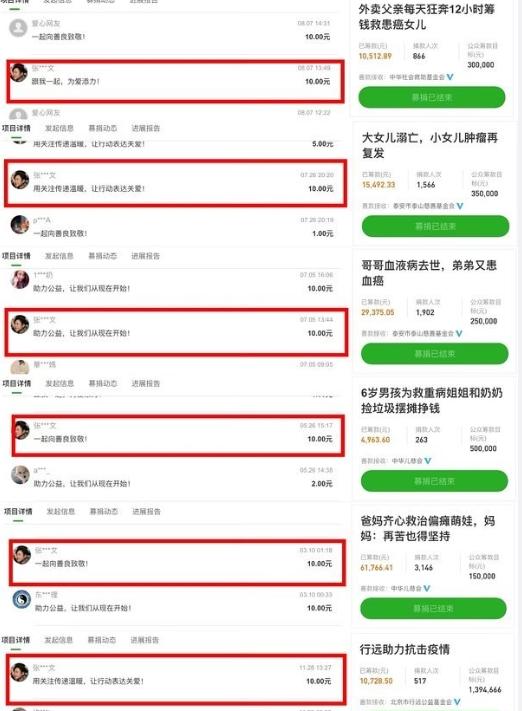522x711 pixels.
Task: Click the avatar of donor a***_ donating 2.00元
Action: pyautogui.click(x=20, y=475)
